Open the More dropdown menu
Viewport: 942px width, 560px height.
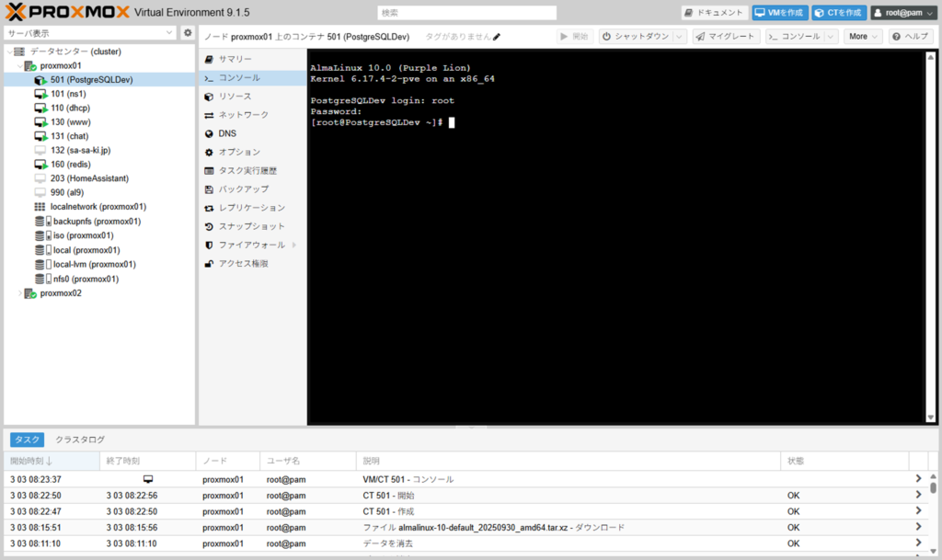(x=863, y=37)
